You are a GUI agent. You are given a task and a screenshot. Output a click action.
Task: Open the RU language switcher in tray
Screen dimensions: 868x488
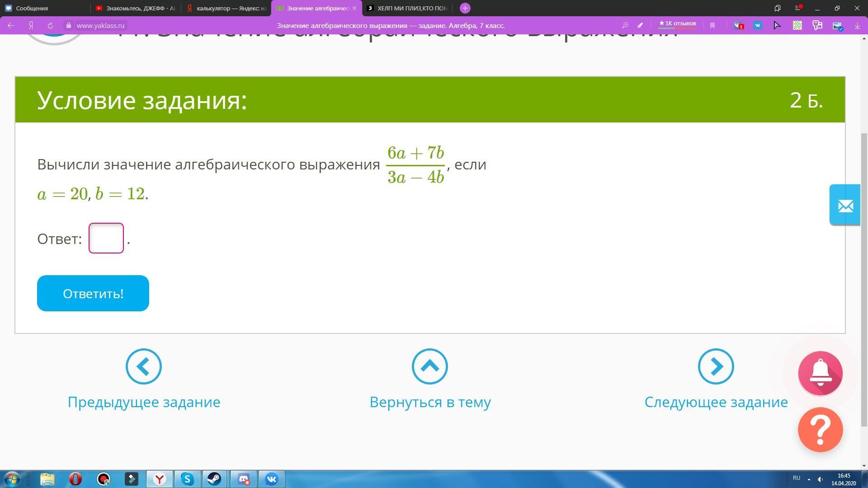click(796, 478)
